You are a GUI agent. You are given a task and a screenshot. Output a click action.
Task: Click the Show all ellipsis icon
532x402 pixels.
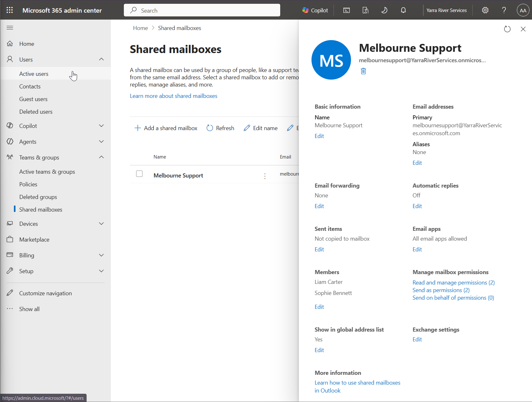point(10,309)
